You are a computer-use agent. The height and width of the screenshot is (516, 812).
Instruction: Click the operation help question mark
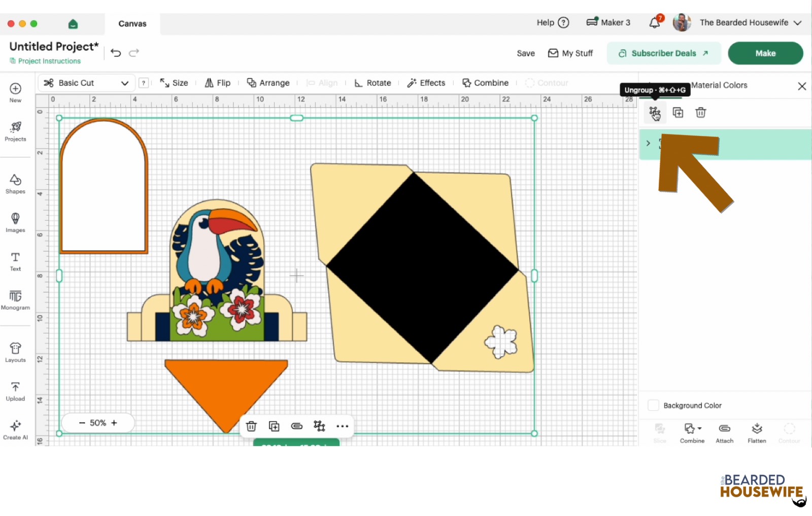pyautogui.click(x=144, y=83)
